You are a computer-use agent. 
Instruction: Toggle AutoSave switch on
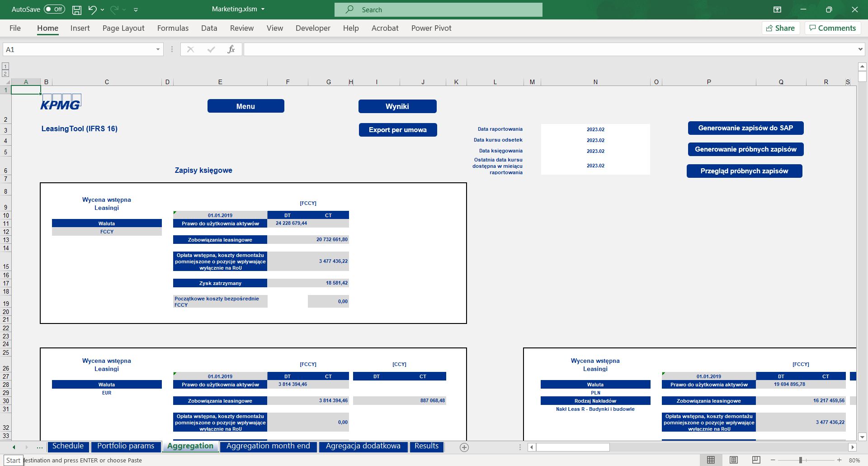(54, 10)
